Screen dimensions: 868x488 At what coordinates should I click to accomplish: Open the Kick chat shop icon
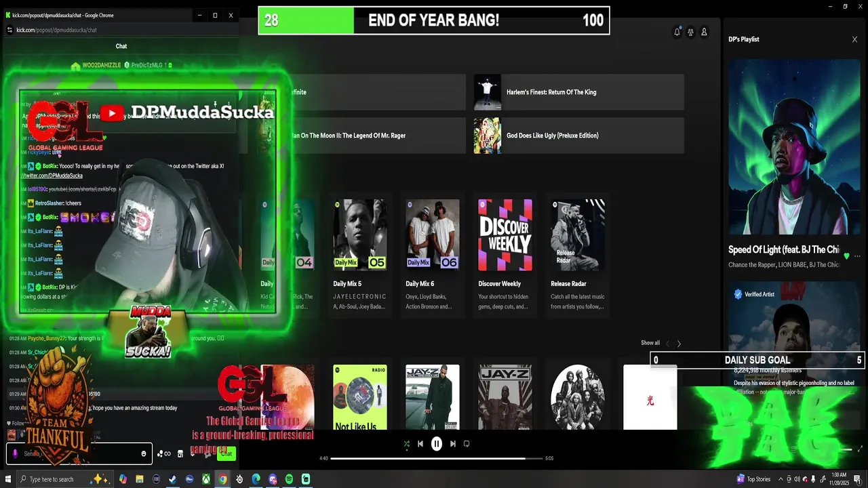pyautogui.click(x=180, y=454)
